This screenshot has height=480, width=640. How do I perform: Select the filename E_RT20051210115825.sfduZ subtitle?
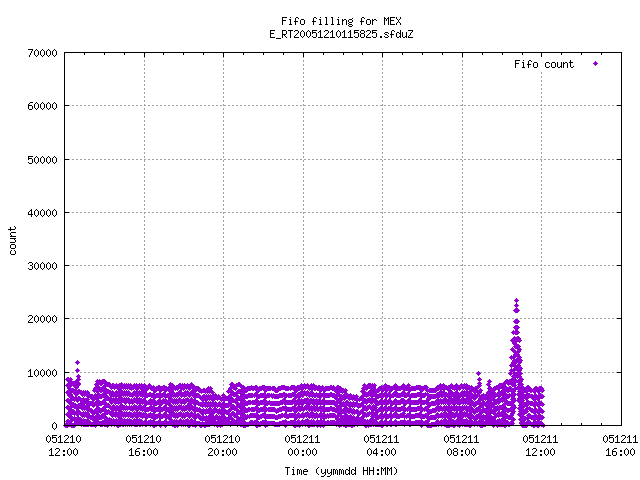pyautogui.click(x=341, y=34)
